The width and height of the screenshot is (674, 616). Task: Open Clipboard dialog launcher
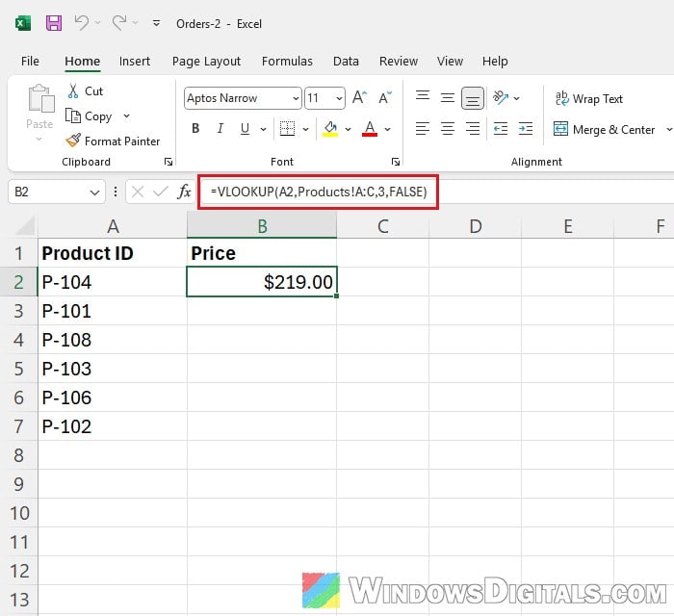168,162
